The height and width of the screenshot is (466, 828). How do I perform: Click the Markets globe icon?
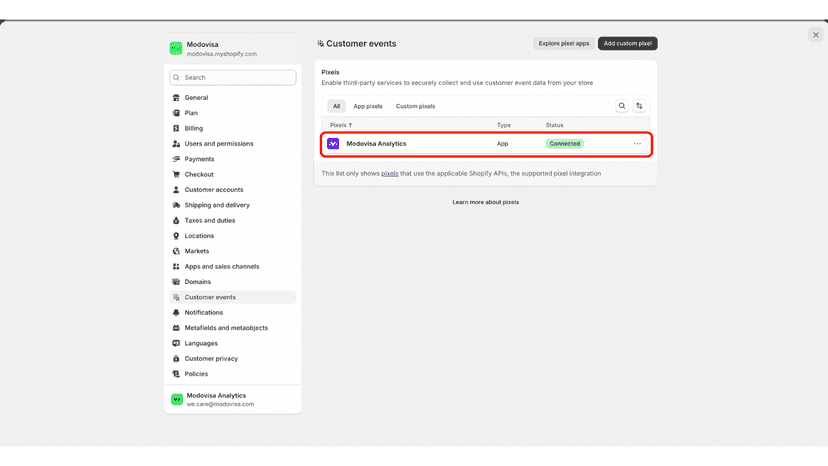(176, 251)
